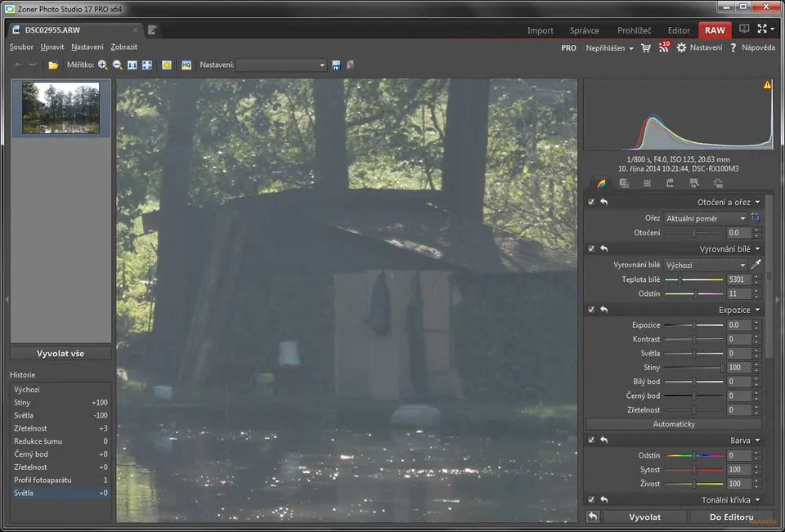Pick white balance with the eyedropper
The image size is (785, 532).
[x=756, y=265]
